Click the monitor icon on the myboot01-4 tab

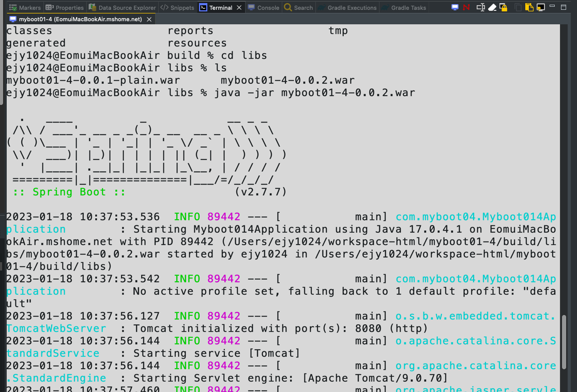[x=13, y=19]
